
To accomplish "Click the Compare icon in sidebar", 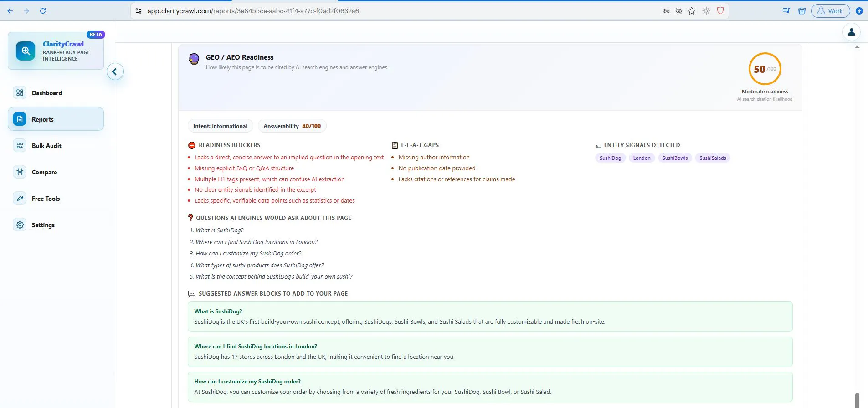I will [20, 172].
